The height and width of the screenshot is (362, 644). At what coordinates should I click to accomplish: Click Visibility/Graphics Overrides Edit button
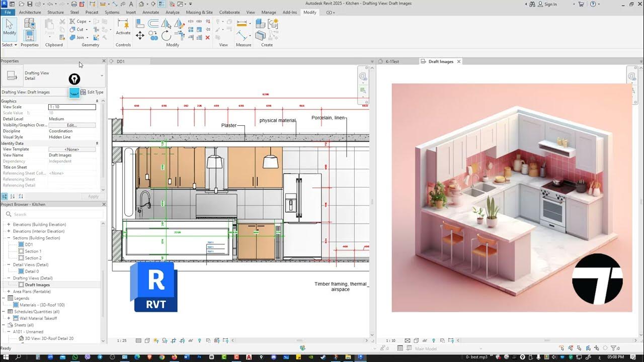click(x=72, y=125)
